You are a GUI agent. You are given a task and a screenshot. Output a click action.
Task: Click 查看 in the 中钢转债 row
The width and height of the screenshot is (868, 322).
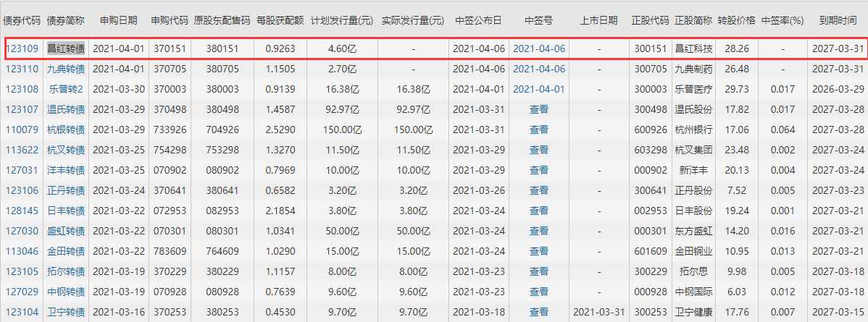[539, 292]
